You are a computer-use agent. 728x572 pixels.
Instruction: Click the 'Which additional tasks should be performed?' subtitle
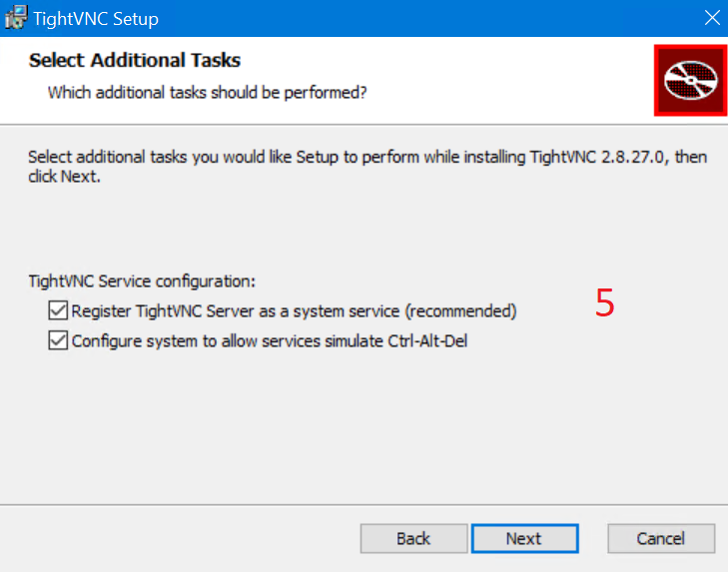coord(207,93)
